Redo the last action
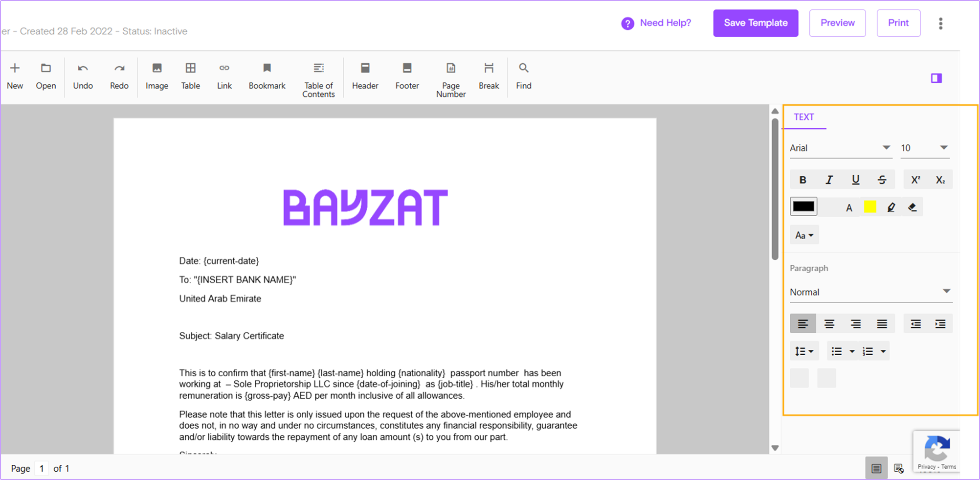980x480 pixels. [x=119, y=69]
